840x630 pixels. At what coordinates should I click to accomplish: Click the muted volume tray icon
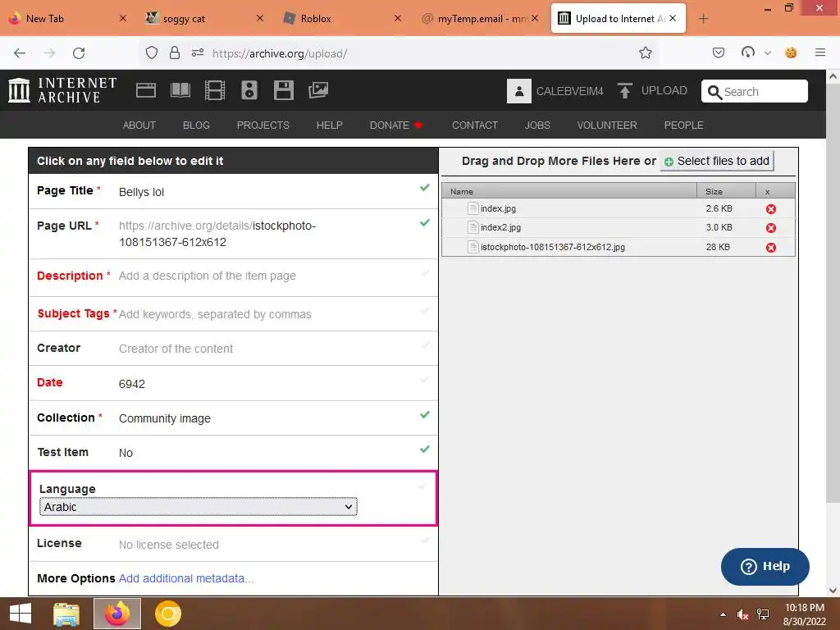742,614
